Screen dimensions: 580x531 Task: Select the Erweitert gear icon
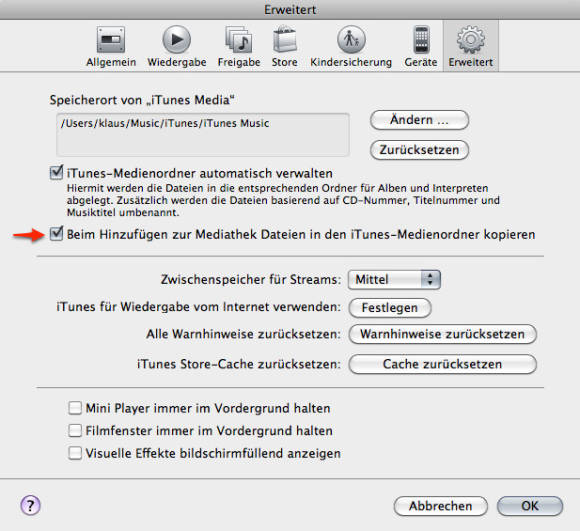470,39
